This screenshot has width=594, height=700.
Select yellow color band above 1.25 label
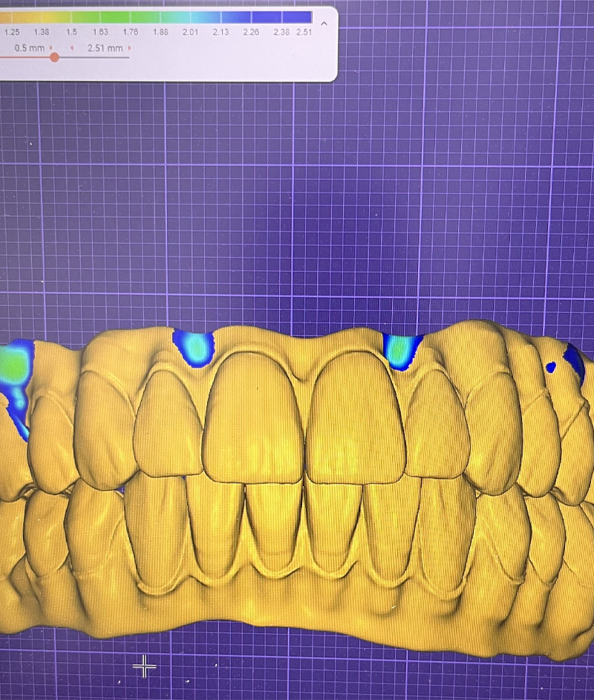[12, 17]
